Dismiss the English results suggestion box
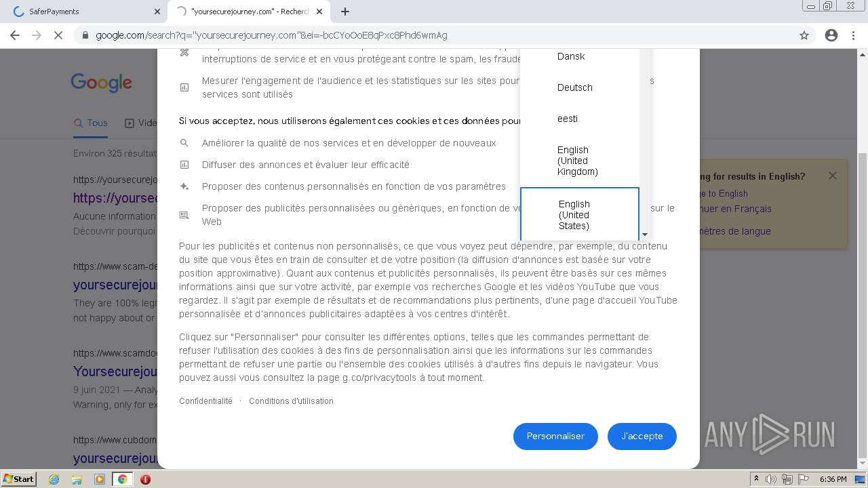This screenshot has width=868, height=488. pos(832,176)
